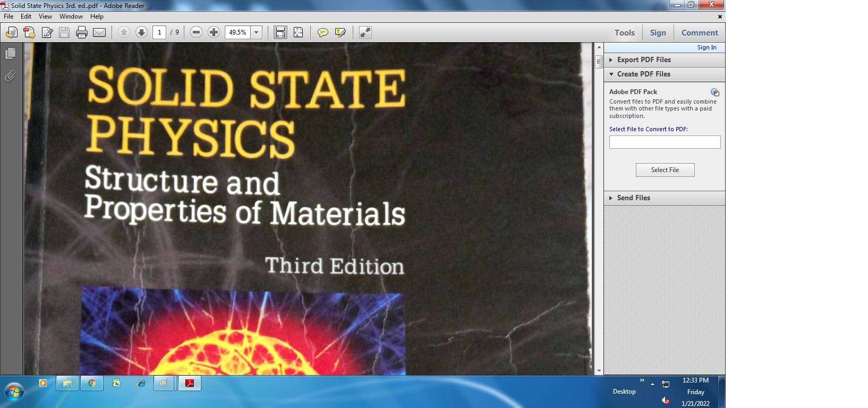Save the file with the floppy disk icon
The height and width of the screenshot is (408, 868).
click(x=64, y=32)
